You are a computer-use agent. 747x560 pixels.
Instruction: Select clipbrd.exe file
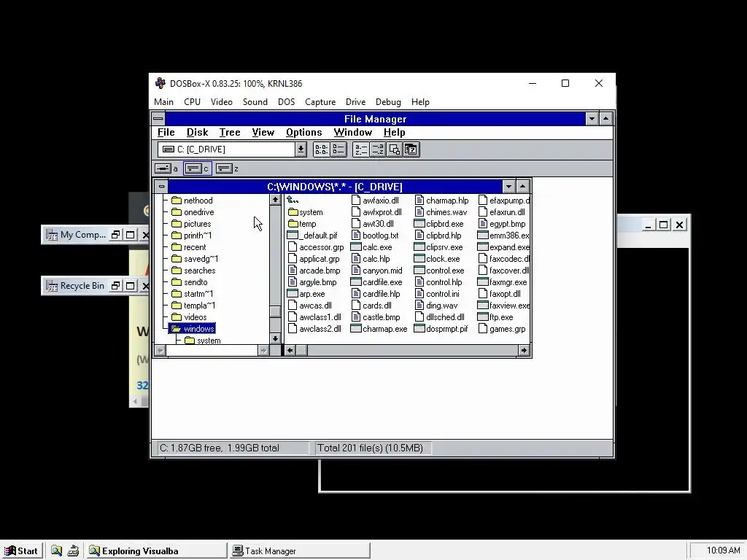[438, 224]
